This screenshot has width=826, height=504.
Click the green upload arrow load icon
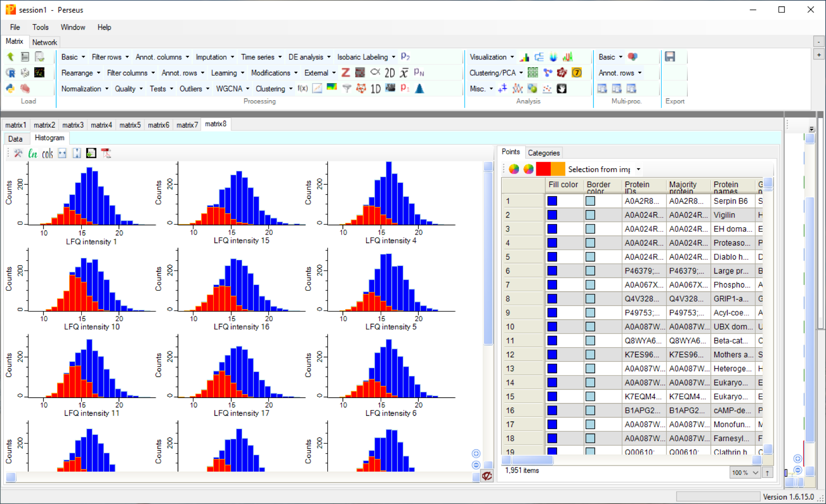tap(10, 57)
